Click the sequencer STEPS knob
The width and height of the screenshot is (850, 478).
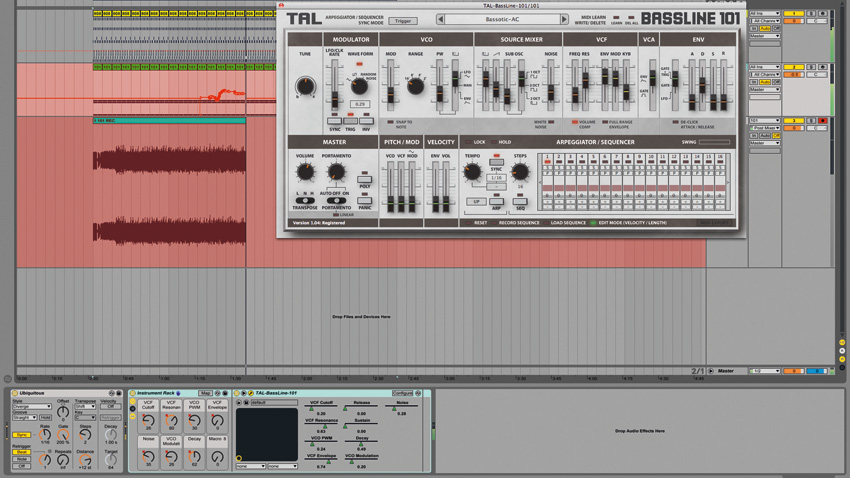click(x=520, y=172)
